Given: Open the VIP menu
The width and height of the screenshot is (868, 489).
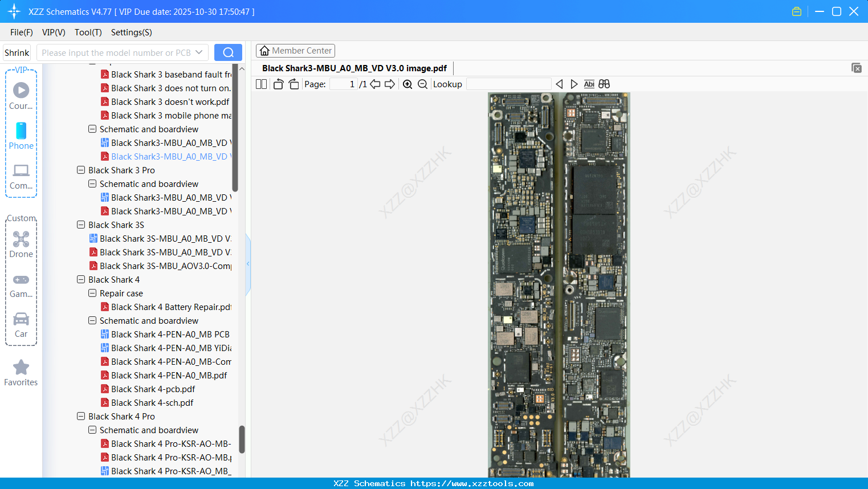Looking at the screenshot, I should pyautogui.click(x=53, y=32).
